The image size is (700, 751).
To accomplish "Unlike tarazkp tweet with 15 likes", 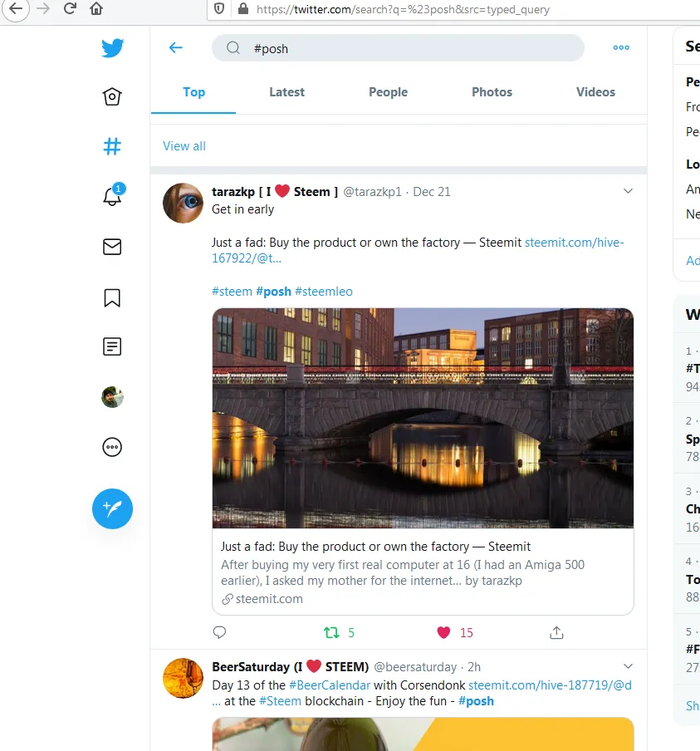I will click(455, 633).
